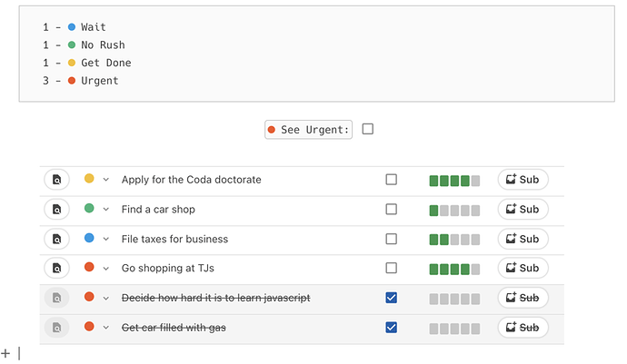Set progress bar for Go shopping at TJs
The height and width of the screenshot is (364, 627).
454,269
